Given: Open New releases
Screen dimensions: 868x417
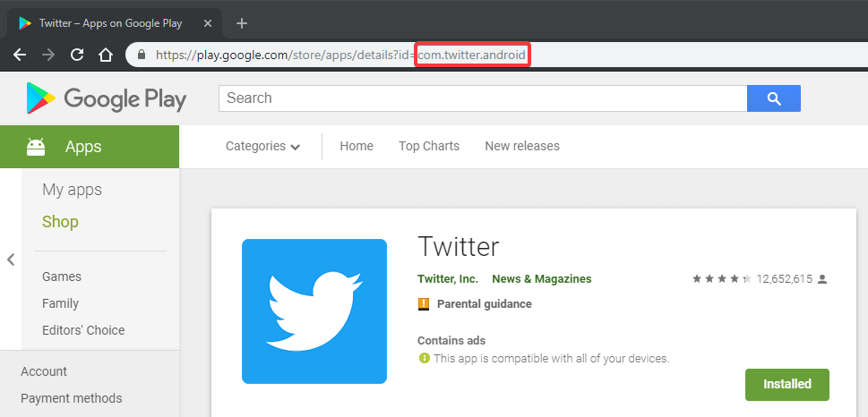Looking at the screenshot, I should (522, 146).
